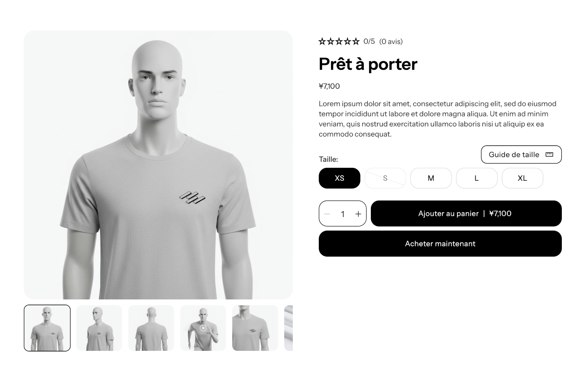Select the front view thumbnail
Screen dimensions: 588x382
(x=47, y=328)
